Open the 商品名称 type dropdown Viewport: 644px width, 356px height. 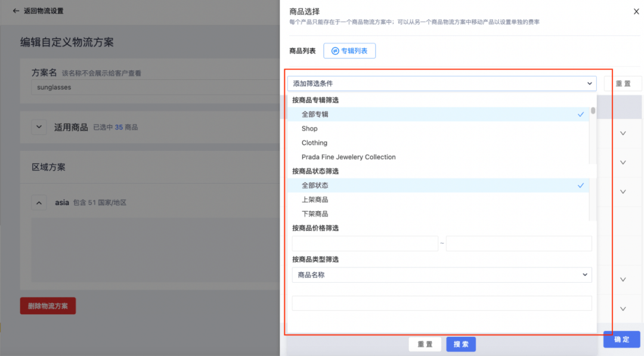(441, 275)
